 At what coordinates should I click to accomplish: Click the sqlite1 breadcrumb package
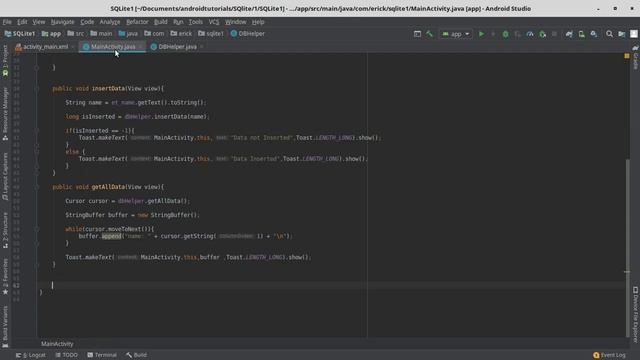pos(211,34)
